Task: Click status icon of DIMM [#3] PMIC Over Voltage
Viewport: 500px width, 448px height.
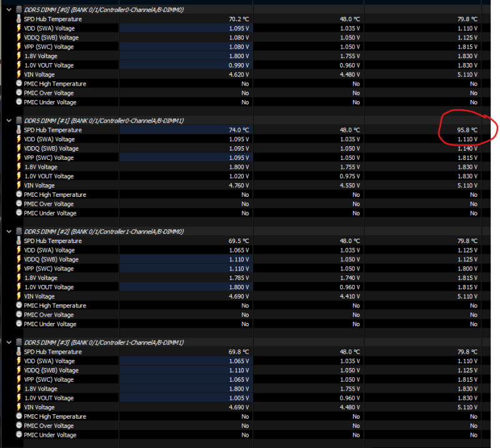Action: tap(19, 426)
